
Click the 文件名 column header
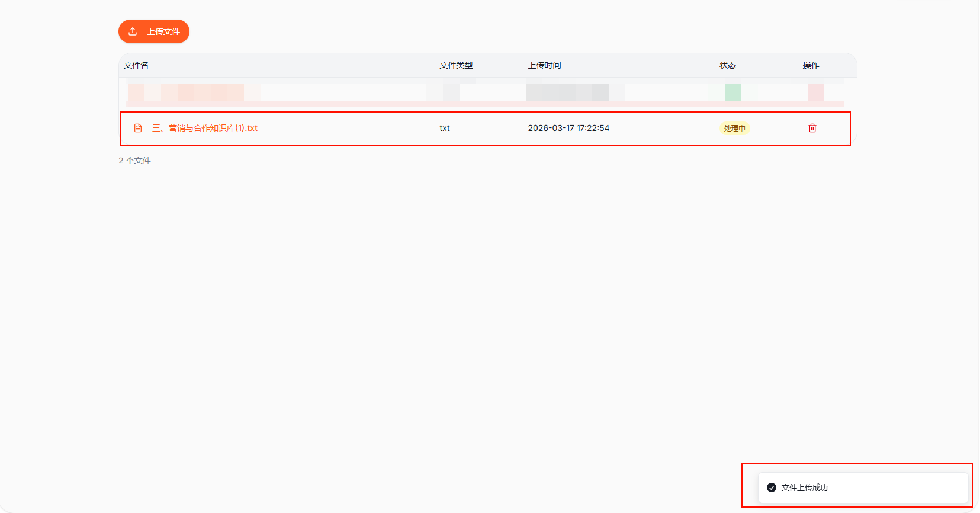click(136, 65)
